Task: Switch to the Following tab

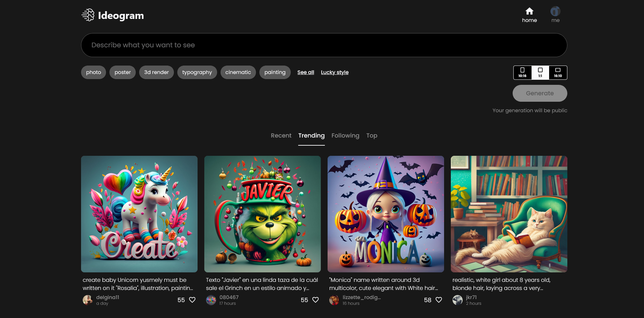Action: [345, 136]
